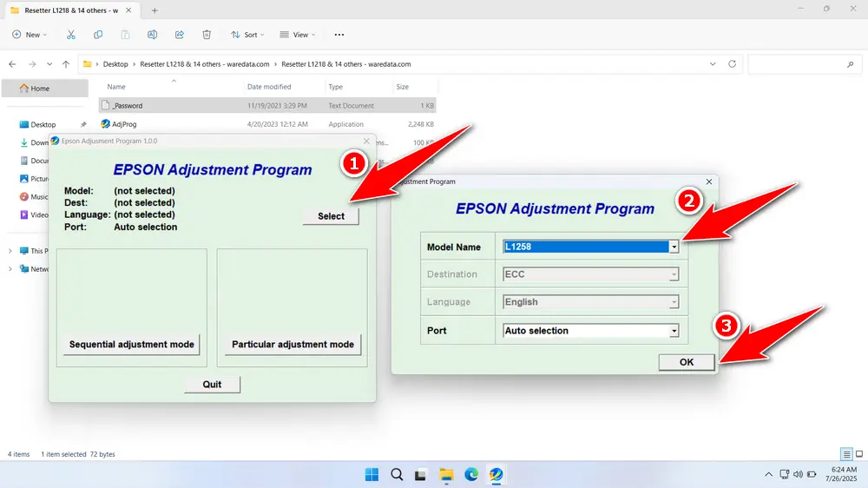Open Sequential adjustment mode
Screen dimensions: 868x488
[132, 344]
